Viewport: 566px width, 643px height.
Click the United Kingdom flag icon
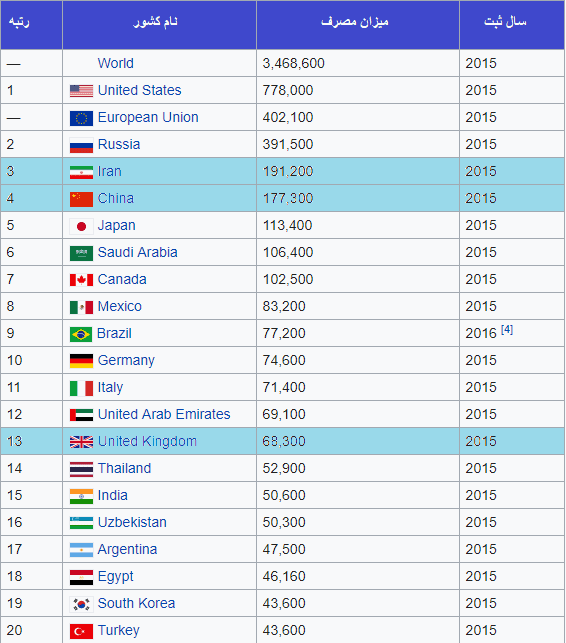pos(81,442)
